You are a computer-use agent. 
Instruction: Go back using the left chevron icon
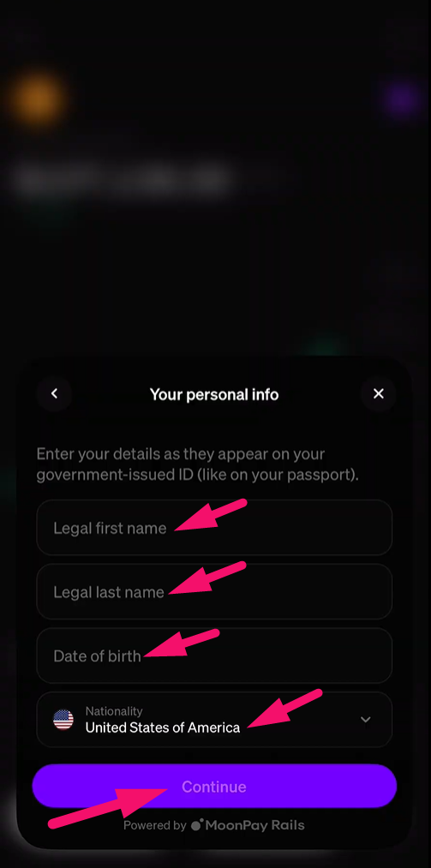coord(54,393)
